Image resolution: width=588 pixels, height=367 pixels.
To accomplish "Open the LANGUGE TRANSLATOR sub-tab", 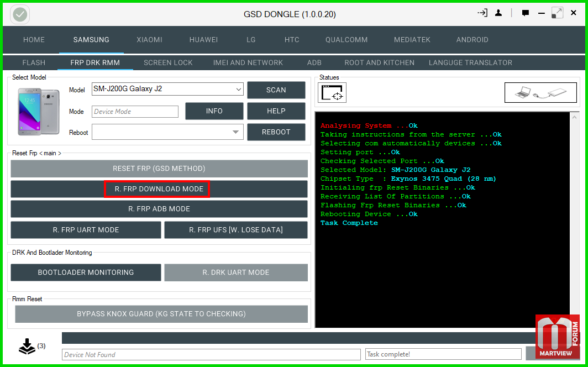I will [x=470, y=62].
